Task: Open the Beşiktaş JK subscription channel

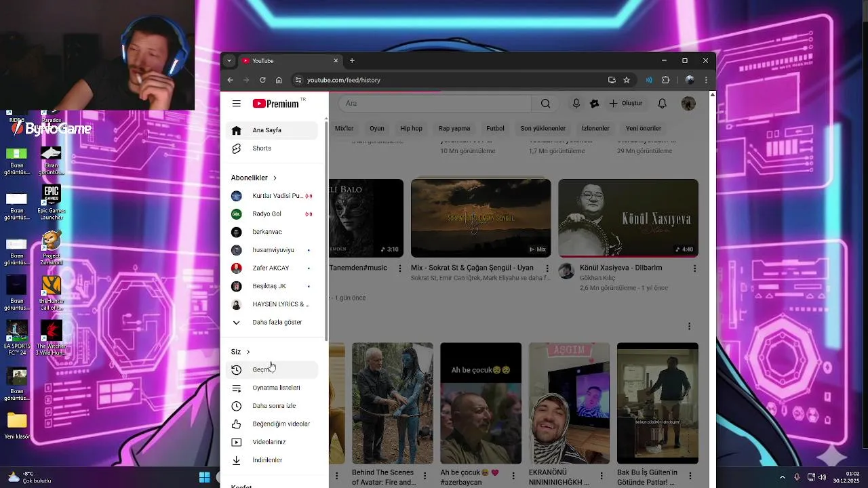Action: pyautogui.click(x=271, y=286)
